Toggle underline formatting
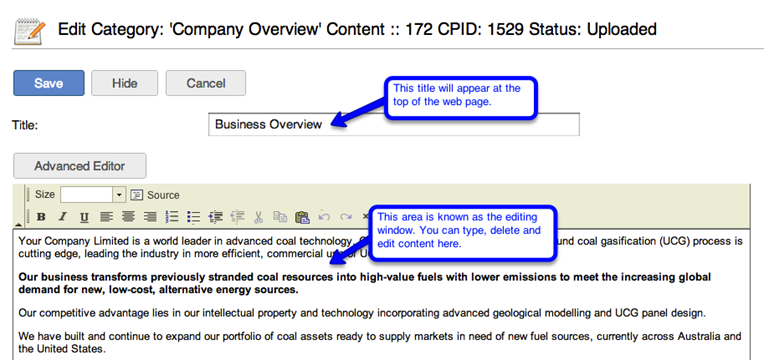The height and width of the screenshot is (362, 765). pyautogui.click(x=84, y=217)
